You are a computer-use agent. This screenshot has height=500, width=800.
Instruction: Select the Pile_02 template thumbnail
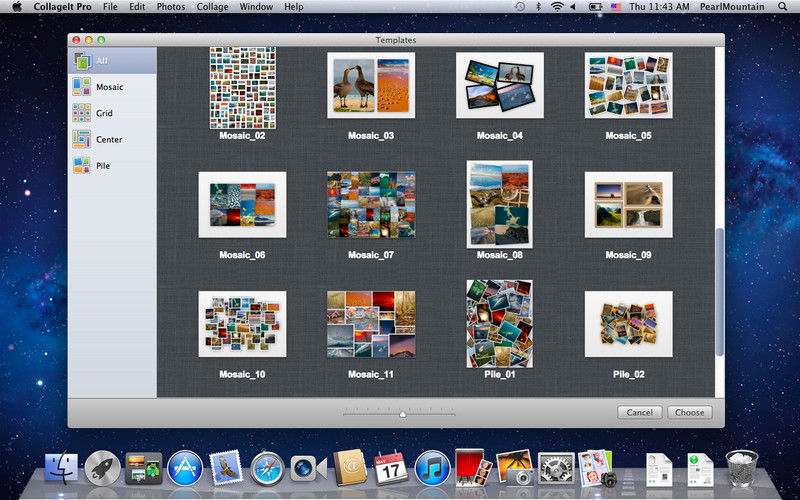tap(628, 324)
